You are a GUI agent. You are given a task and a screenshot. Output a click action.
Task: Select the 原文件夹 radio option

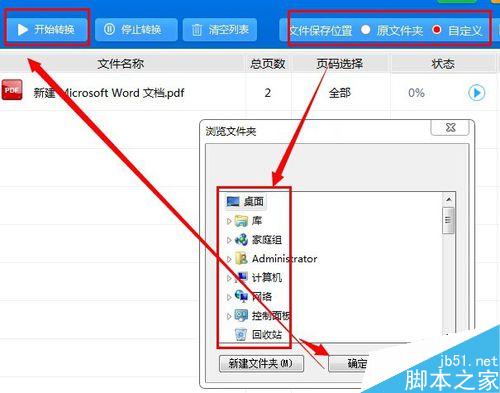coord(366,30)
